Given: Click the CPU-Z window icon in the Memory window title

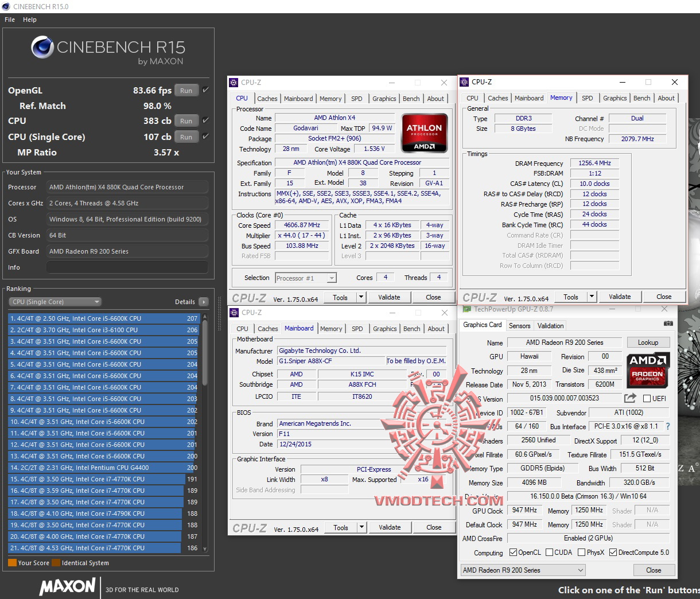Looking at the screenshot, I should 465,82.
